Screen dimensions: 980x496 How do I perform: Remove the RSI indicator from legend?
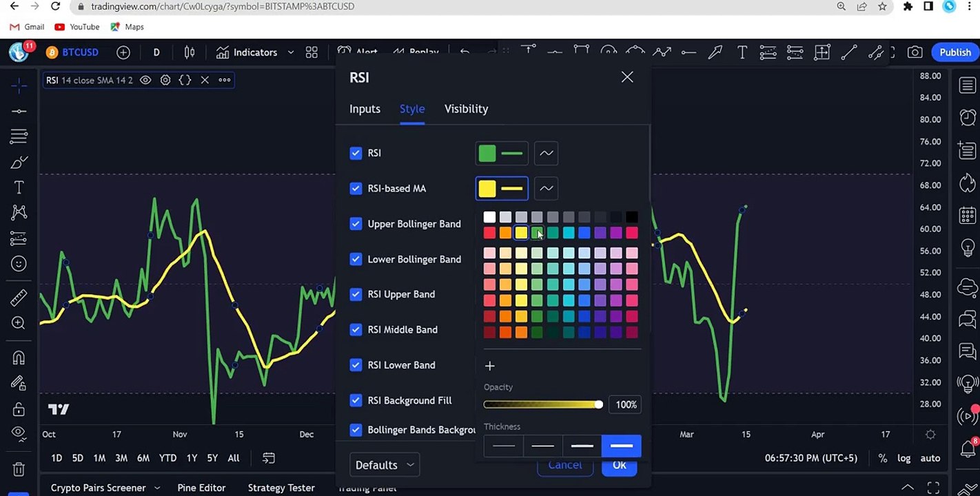pyautogui.click(x=205, y=80)
